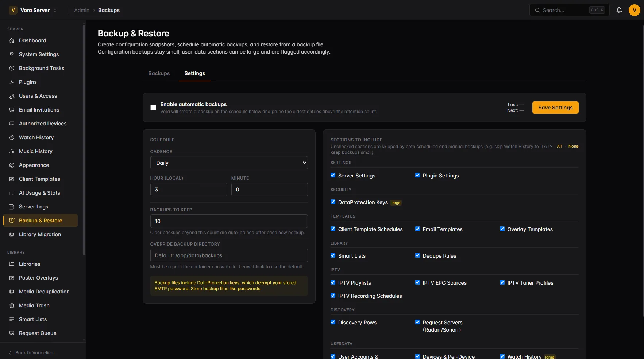Click the Plugins wrench icon
This screenshot has width=644, height=359.
point(12,82)
